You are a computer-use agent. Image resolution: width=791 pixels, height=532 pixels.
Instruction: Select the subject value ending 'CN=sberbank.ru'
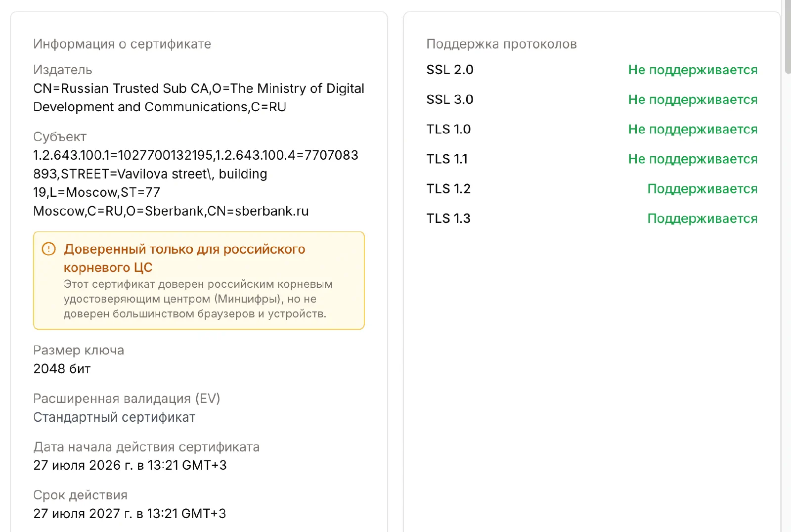coord(196,183)
